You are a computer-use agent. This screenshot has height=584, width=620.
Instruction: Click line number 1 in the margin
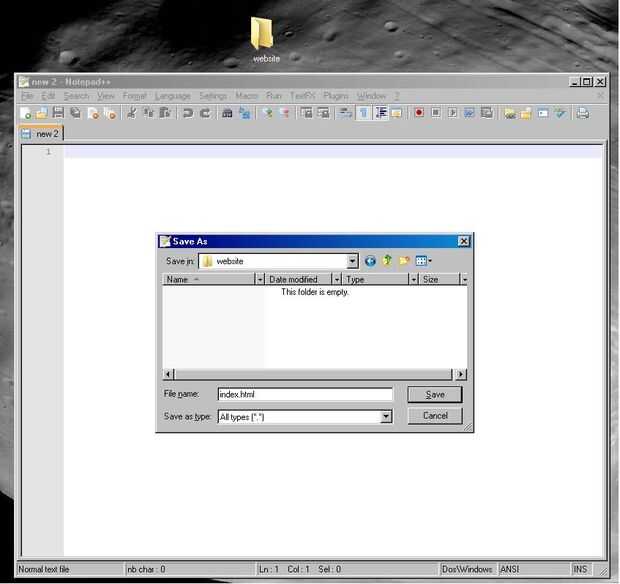pos(48,151)
